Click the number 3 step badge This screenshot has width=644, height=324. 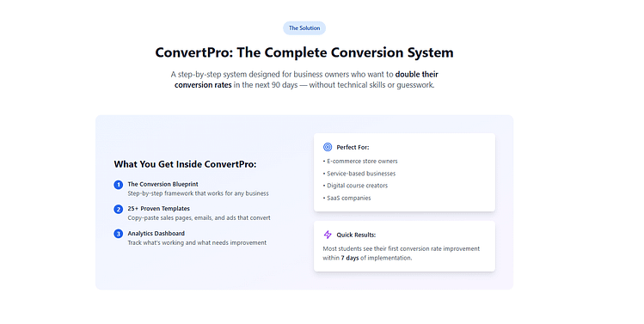pos(119,234)
